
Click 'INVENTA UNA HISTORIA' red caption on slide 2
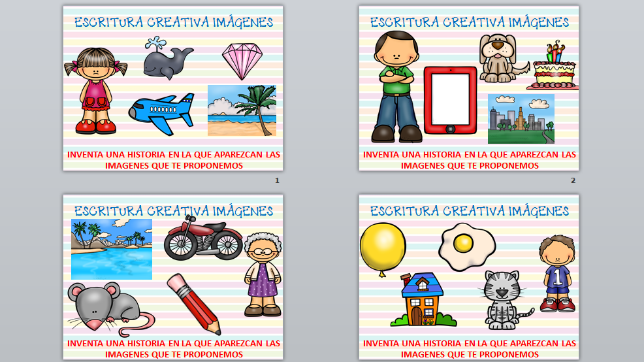coord(469,160)
